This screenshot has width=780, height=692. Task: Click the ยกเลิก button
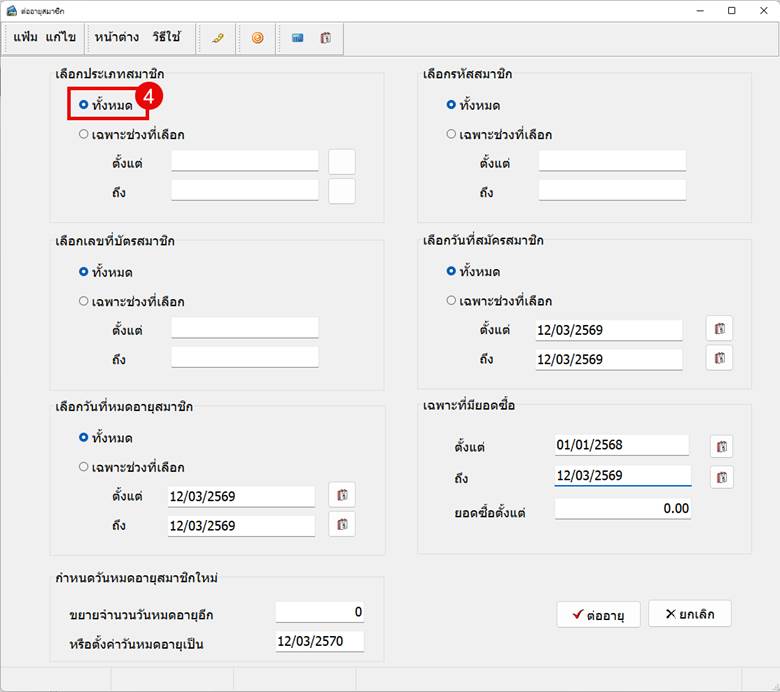pyautogui.click(x=690, y=614)
